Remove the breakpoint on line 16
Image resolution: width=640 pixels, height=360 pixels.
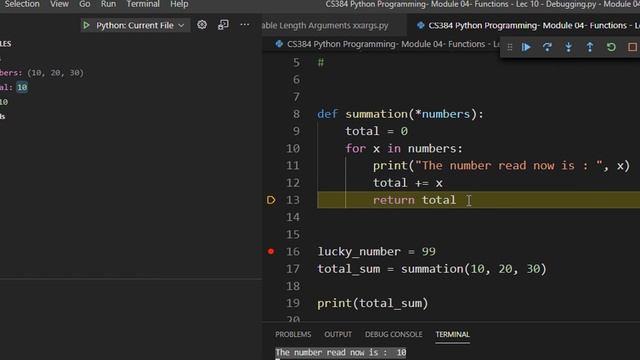pos(271,251)
